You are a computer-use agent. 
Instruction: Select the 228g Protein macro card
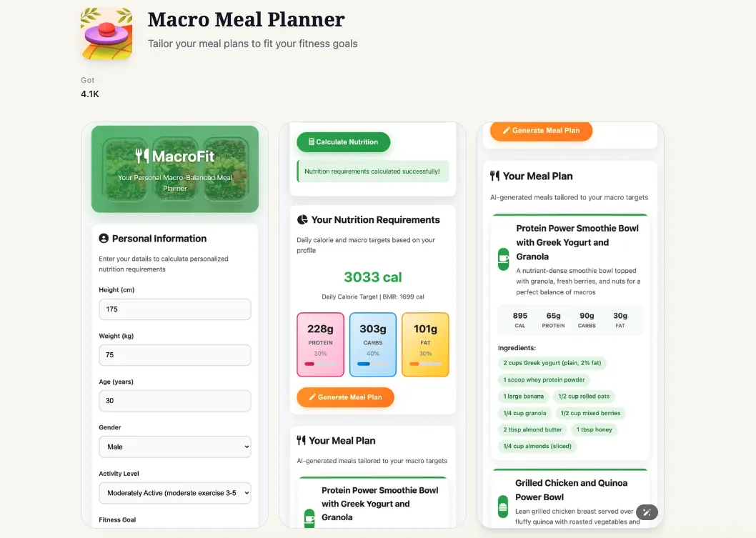click(x=320, y=344)
